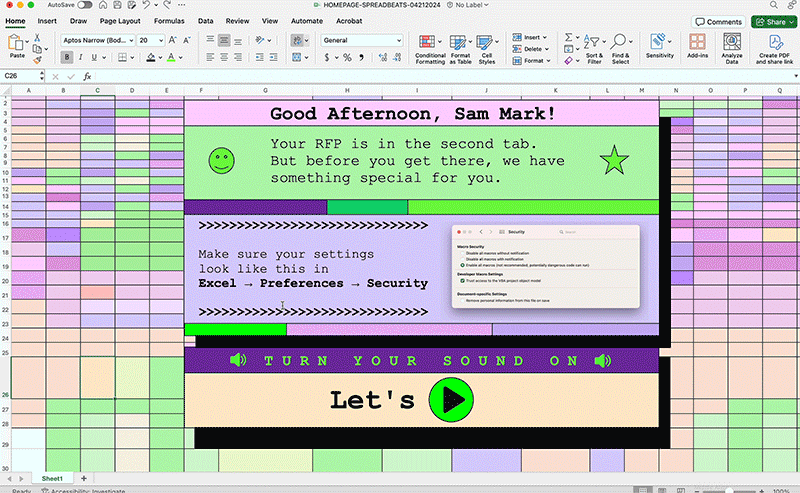Viewport: 800px width, 493px height.
Task: Open the General number format dropdown
Action: pyautogui.click(x=399, y=40)
